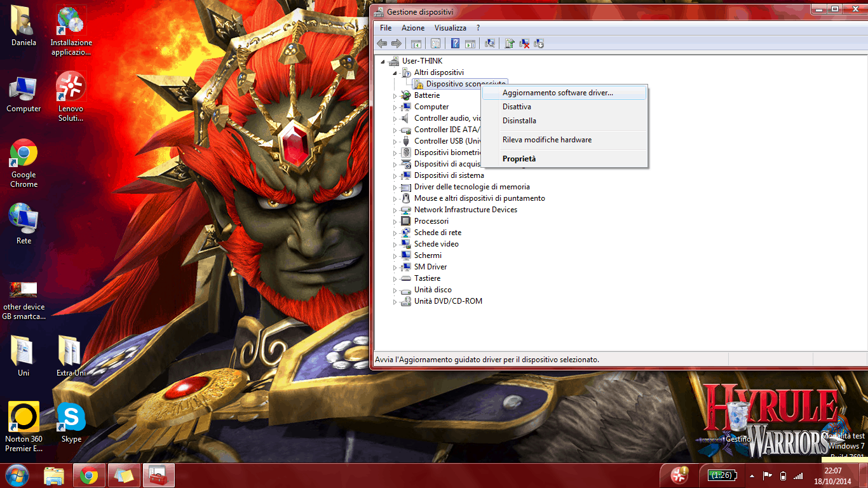Choose Disattiva from the context menu
868x488 pixels.
(564, 107)
